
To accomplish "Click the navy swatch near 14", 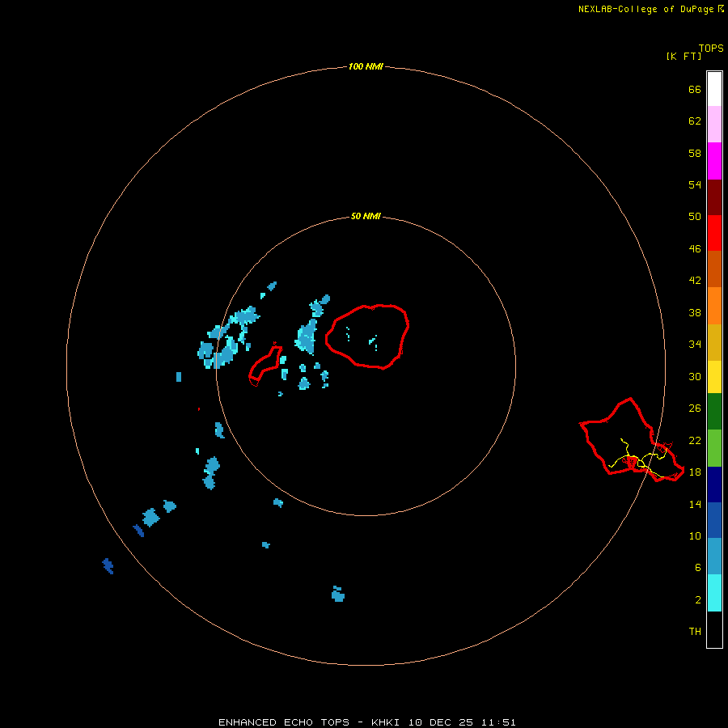I will 714,485.
